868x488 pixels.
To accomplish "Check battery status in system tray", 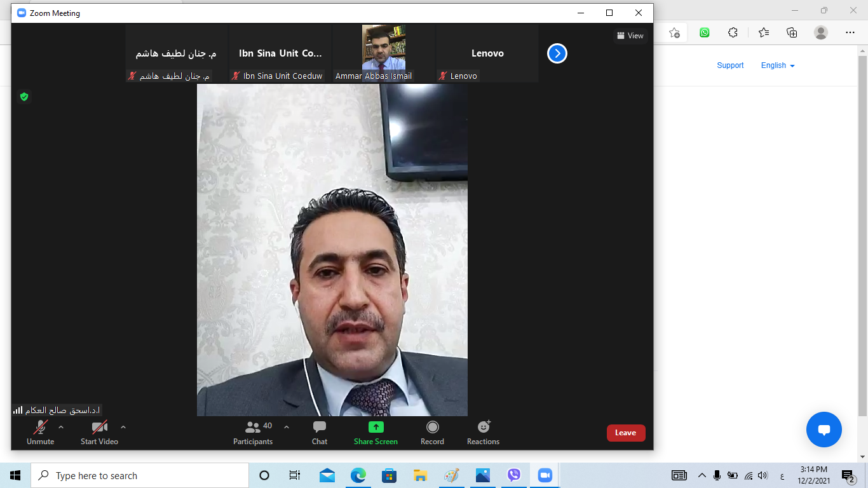I will point(733,475).
